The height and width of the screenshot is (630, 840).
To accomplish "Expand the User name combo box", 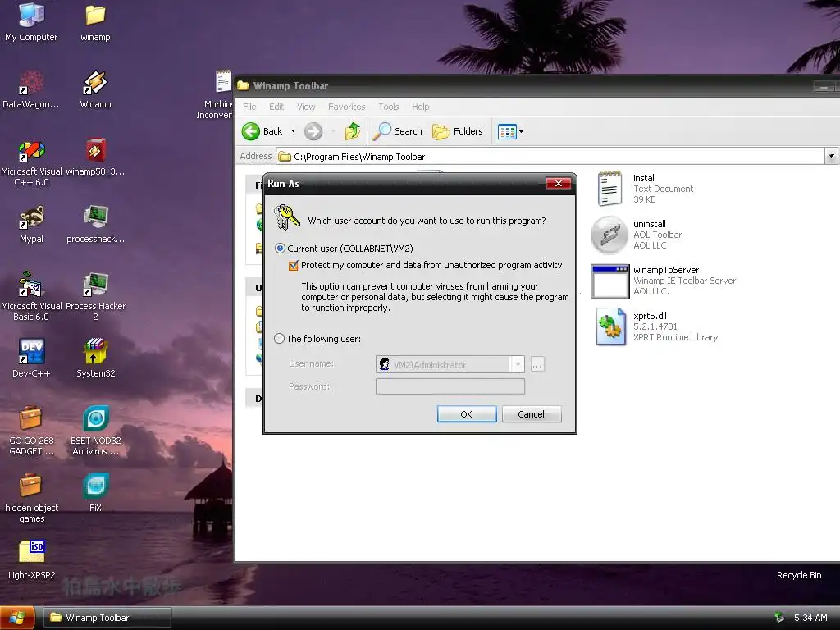I will pyautogui.click(x=518, y=365).
